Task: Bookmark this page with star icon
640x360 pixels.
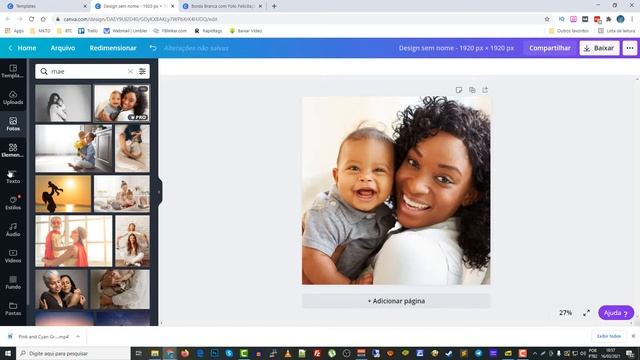Action: (547, 19)
